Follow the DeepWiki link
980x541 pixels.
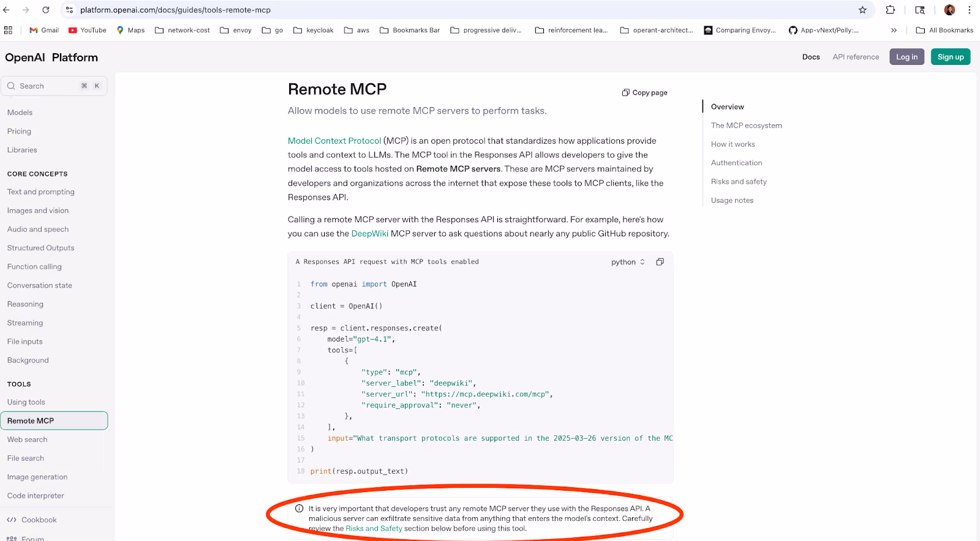[x=370, y=234]
